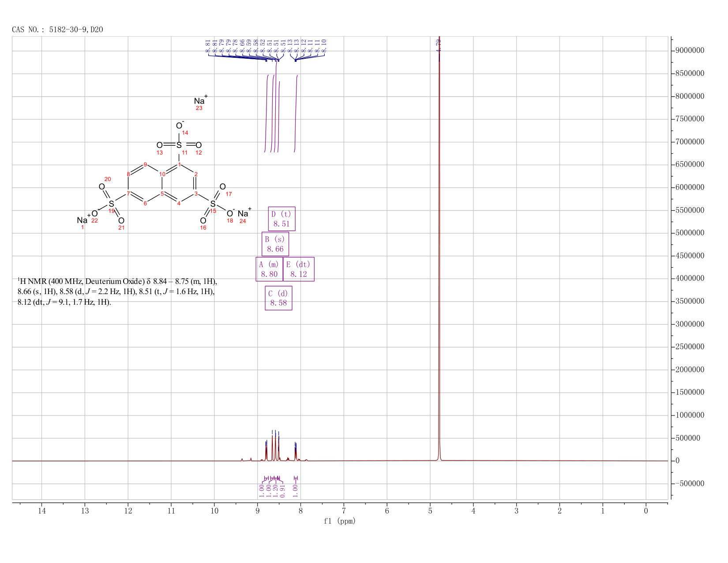
Task: Select the carbon atom labeled 10 in structure
Action: pyautogui.click(x=162, y=174)
